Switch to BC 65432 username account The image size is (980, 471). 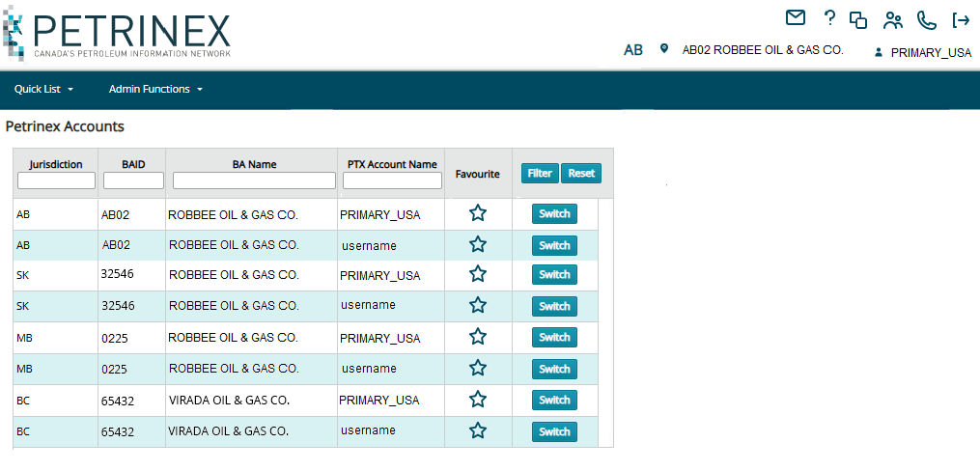(554, 431)
